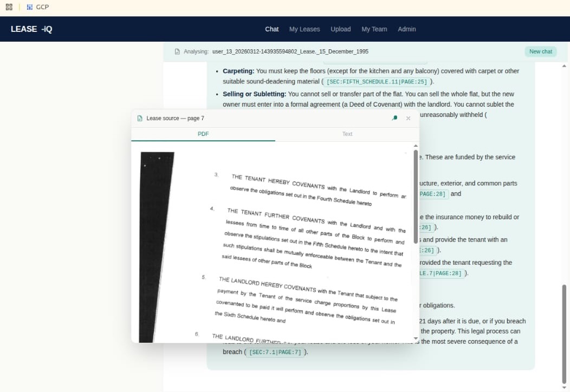Select the Chat navigation item
This screenshot has width=570, height=392.
tap(271, 29)
